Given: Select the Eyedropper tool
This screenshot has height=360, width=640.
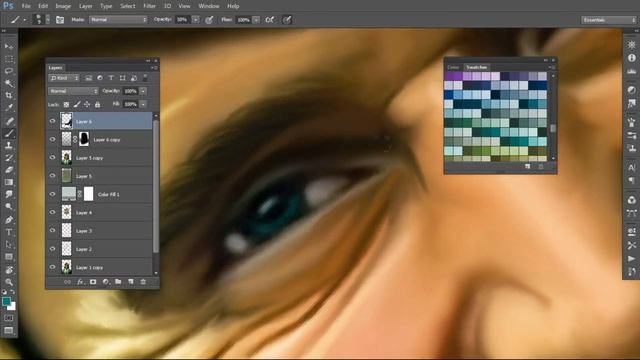Looking at the screenshot, I should click(9, 108).
